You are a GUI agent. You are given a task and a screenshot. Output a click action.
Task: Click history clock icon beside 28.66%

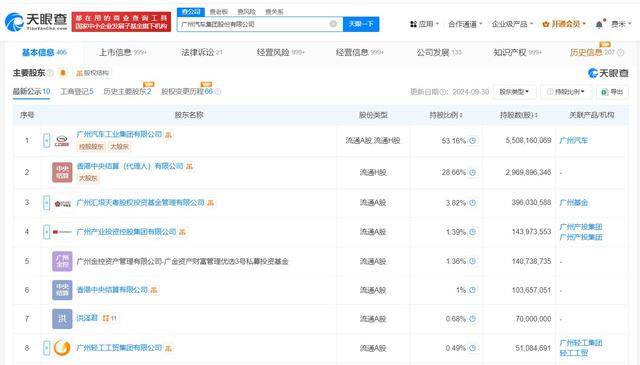tap(473, 172)
